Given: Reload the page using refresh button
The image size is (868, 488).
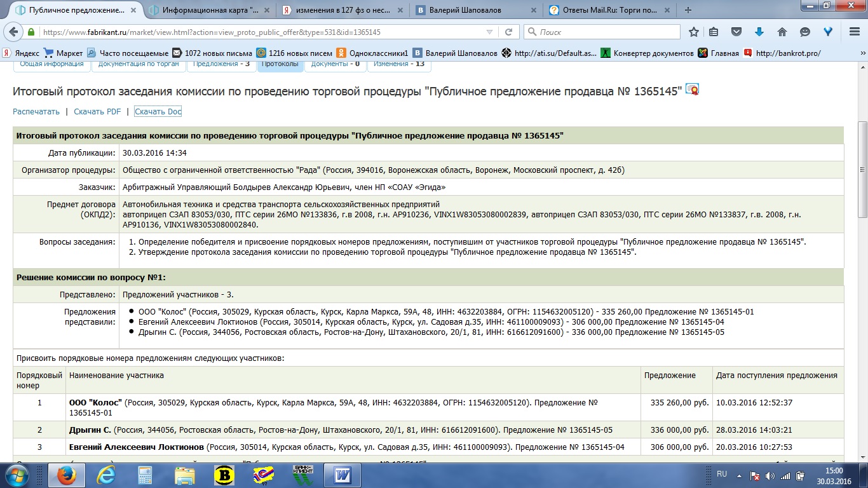Looking at the screenshot, I should click(508, 32).
